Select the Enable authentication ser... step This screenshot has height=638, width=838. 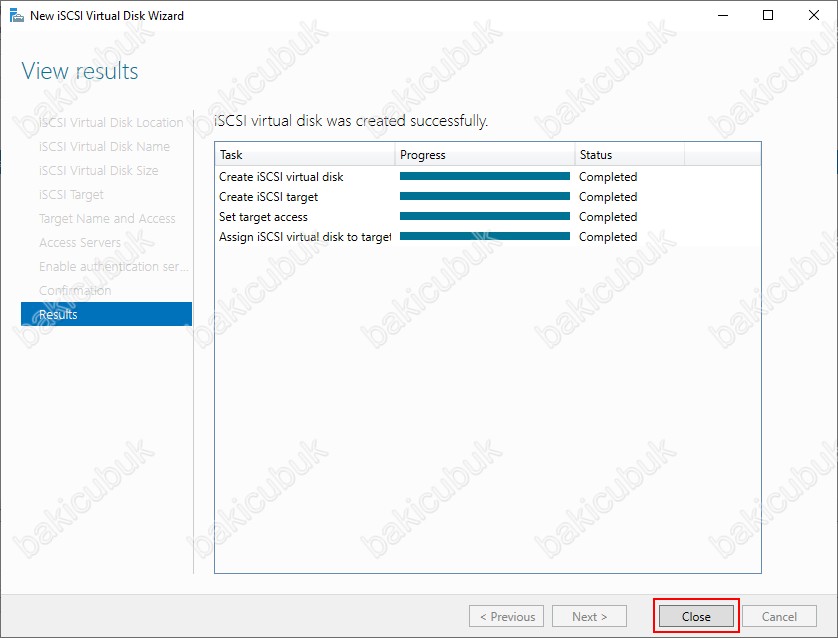[113, 266]
